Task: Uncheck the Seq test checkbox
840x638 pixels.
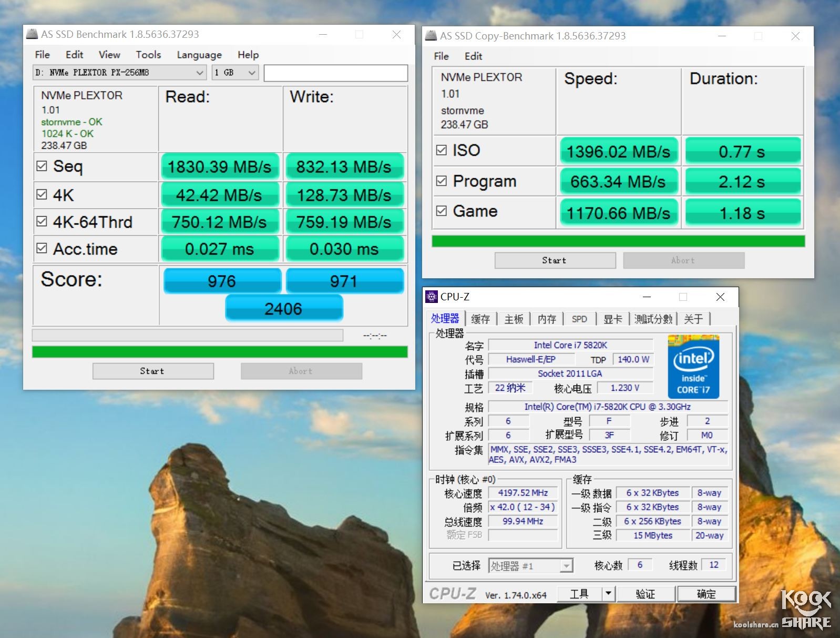Action: point(42,166)
